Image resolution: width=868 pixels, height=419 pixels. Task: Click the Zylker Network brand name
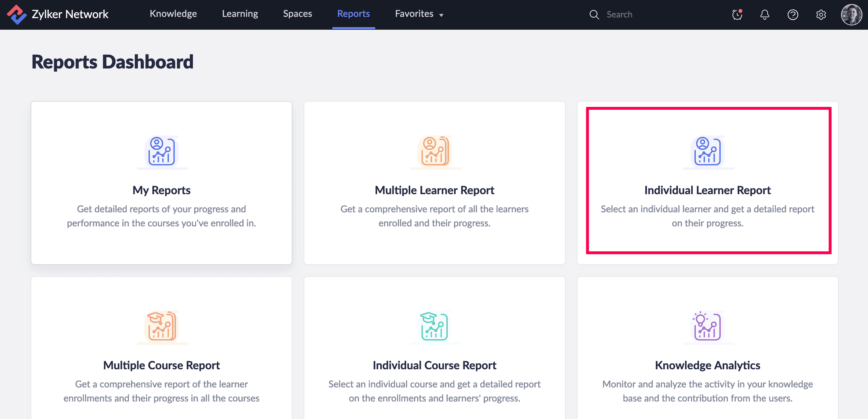[70, 14]
